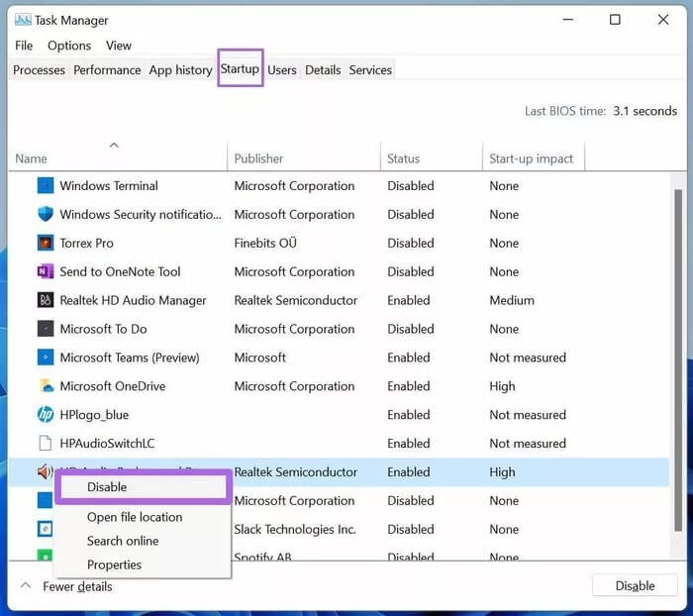This screenshot has width=693, height=616.
Task: Sort by the Status column header
Action: tap(431, 158)
